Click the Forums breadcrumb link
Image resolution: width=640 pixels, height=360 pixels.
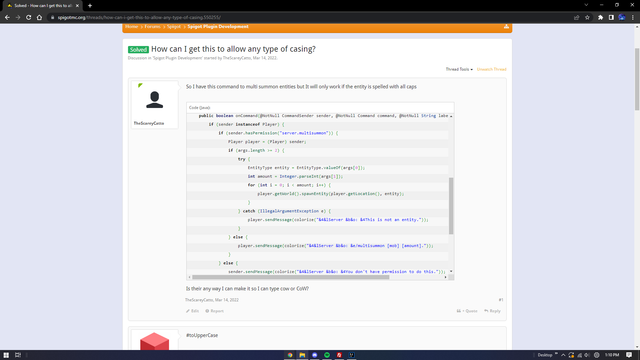(x=152, y=27)
